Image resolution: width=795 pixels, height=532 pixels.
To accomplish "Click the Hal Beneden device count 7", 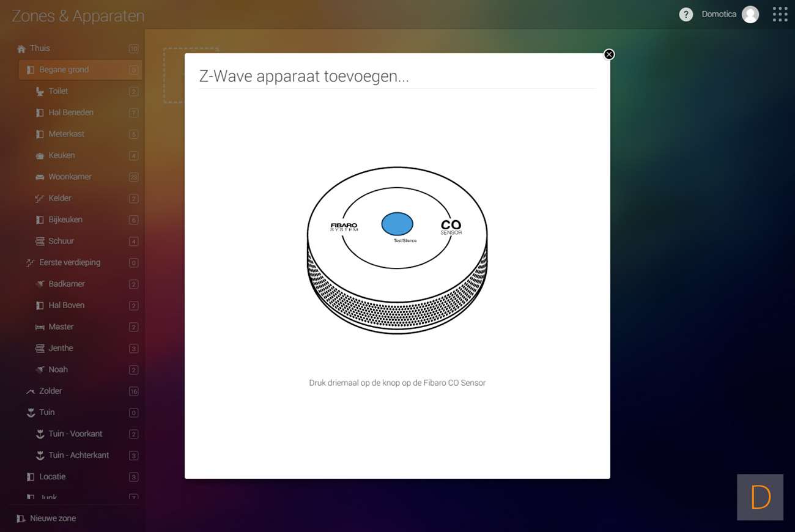I will click(x=133, y=113).
